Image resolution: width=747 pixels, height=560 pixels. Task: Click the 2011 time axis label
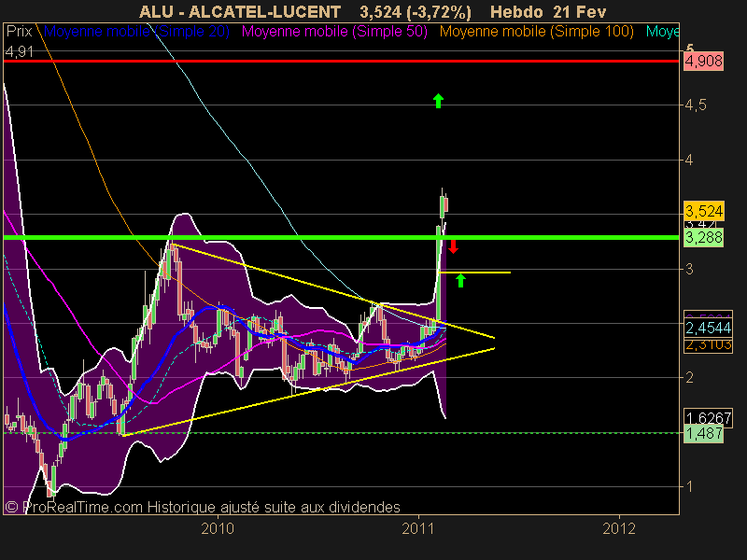tap(418, 528)
